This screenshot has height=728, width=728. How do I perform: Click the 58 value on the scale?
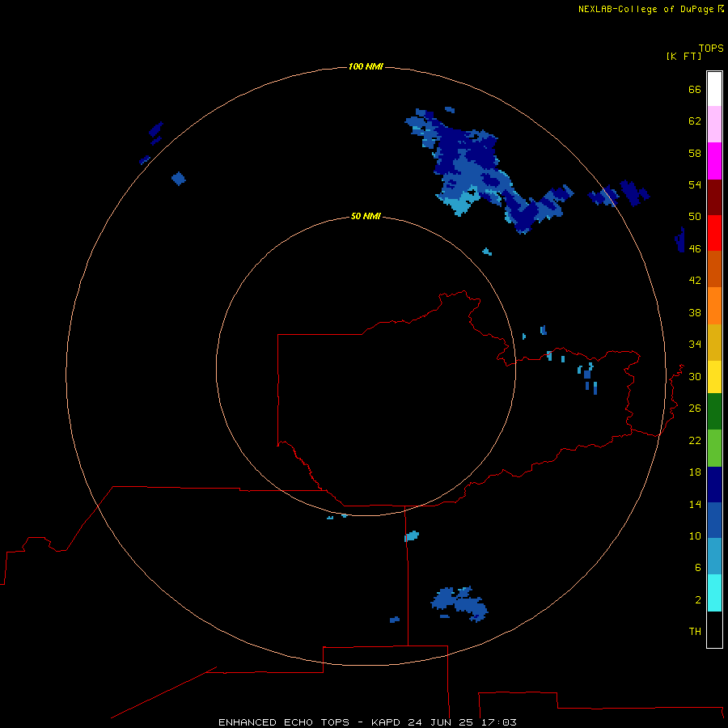coord(695,153)
